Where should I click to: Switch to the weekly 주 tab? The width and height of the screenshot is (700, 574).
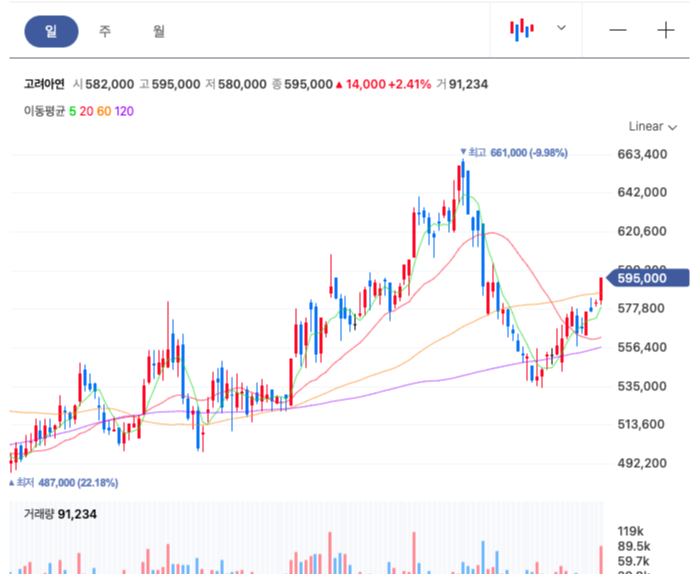pyautogui.click(x=105, y=31)
